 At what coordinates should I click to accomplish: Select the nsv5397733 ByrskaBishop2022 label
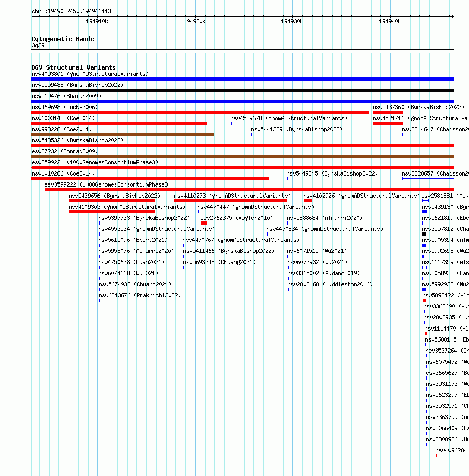pos(144,218)
